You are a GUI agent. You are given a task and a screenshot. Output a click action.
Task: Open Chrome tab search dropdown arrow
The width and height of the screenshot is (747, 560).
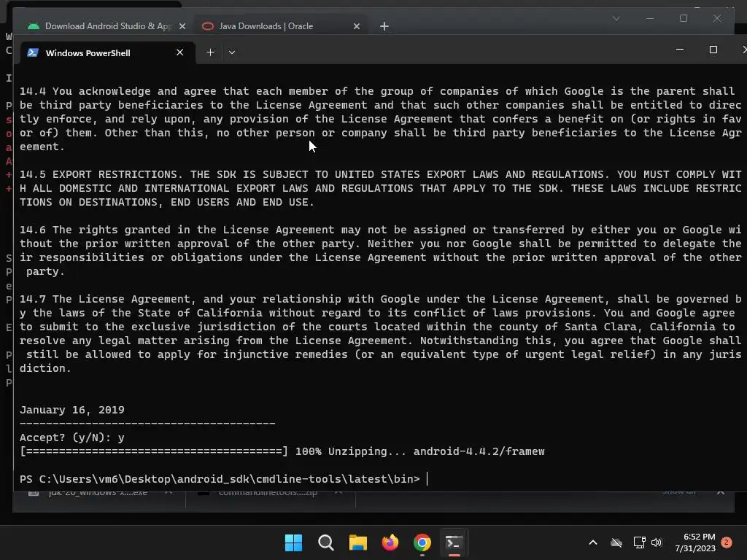pos(616,18)
